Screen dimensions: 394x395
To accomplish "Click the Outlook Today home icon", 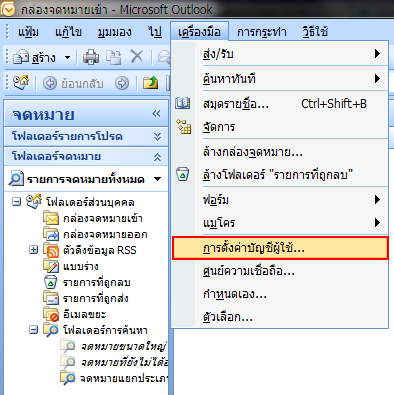I will [21, 83].
